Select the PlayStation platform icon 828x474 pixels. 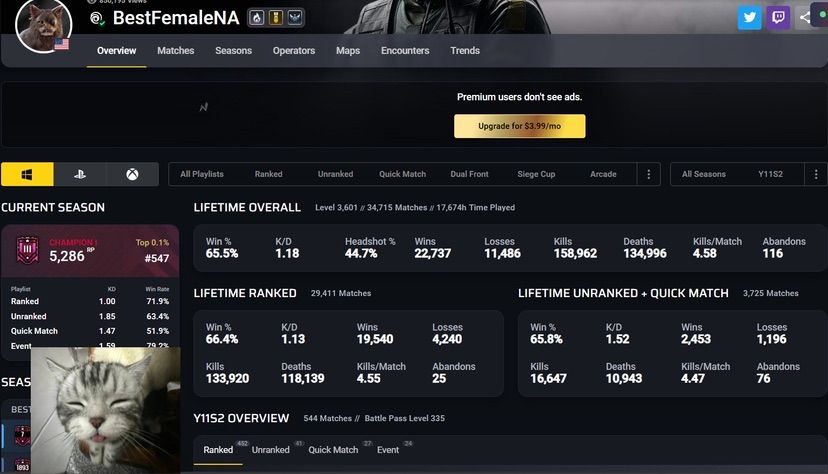click(x=80, y=174)
